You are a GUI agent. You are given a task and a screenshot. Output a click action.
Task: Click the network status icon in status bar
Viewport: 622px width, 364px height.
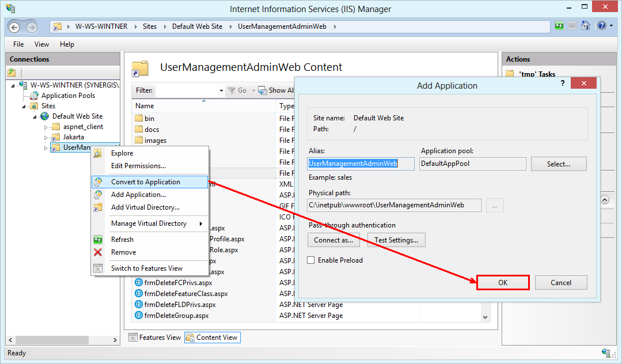coord(608,353)
